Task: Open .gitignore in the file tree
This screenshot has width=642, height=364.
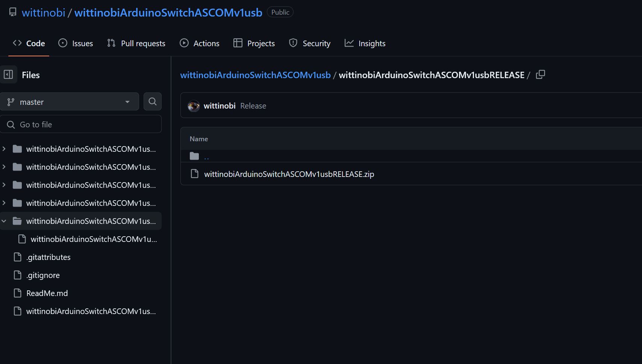Action: click(43, 275)
